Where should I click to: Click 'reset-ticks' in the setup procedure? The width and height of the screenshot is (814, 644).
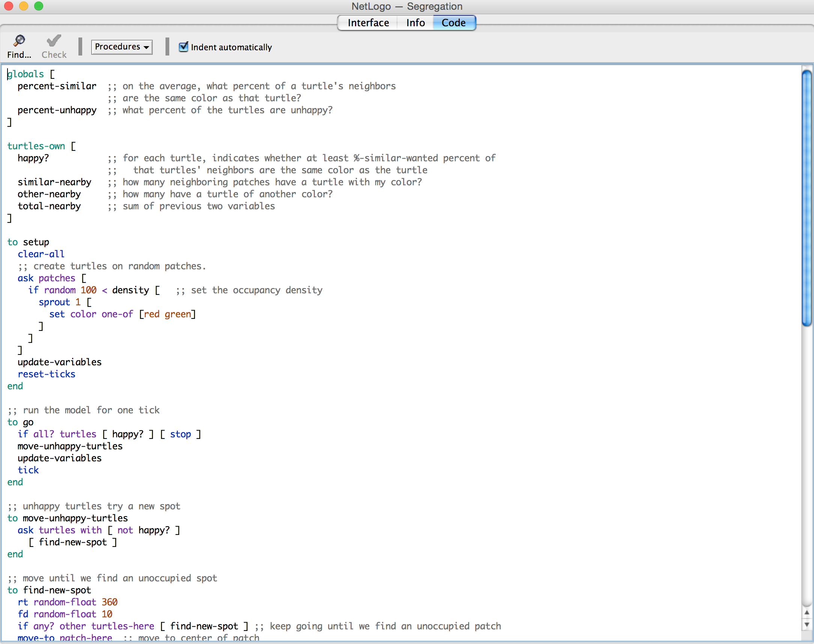coord(47,374)
